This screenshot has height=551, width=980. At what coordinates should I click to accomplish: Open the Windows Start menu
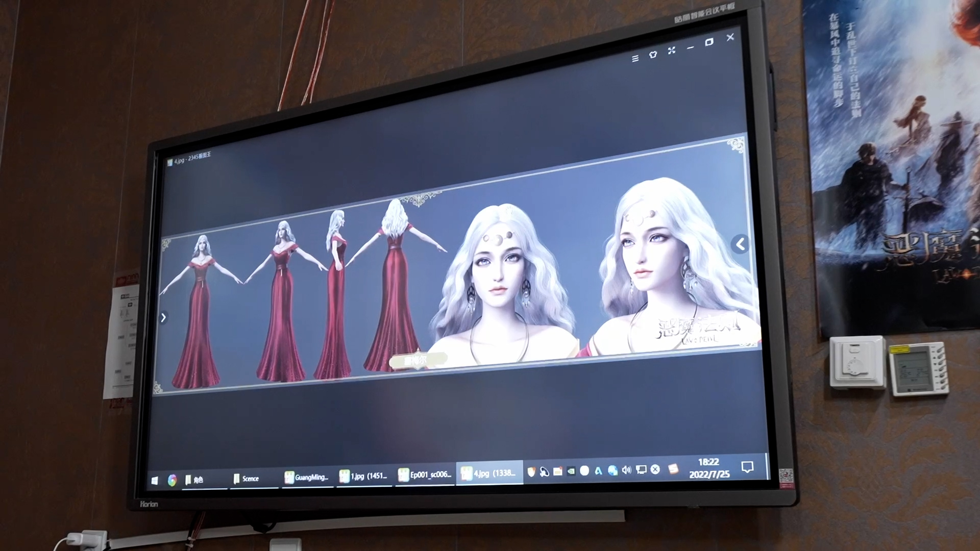155,480
